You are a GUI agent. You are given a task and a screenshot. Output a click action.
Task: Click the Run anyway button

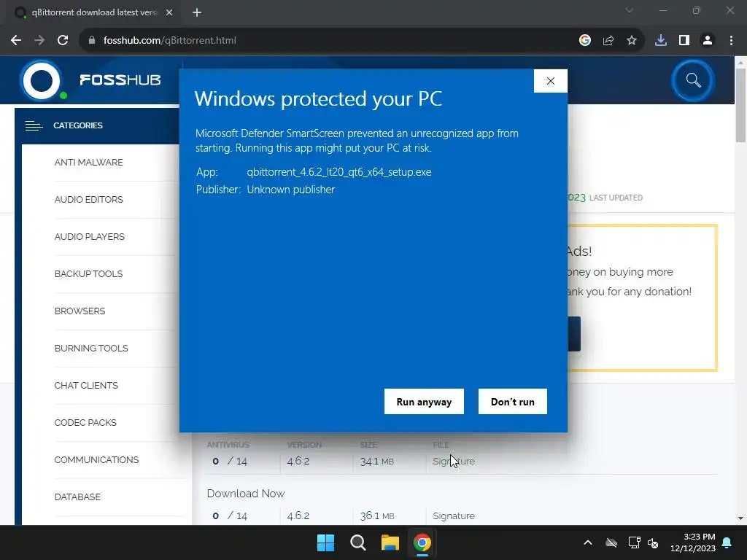click(x=424, y=402)
